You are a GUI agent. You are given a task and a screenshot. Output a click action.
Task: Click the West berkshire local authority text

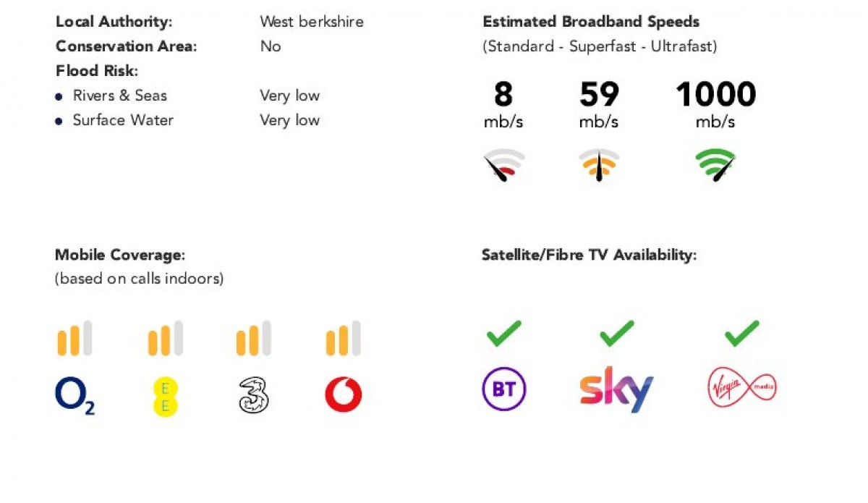pyautogui.click(x=312, y=22)
